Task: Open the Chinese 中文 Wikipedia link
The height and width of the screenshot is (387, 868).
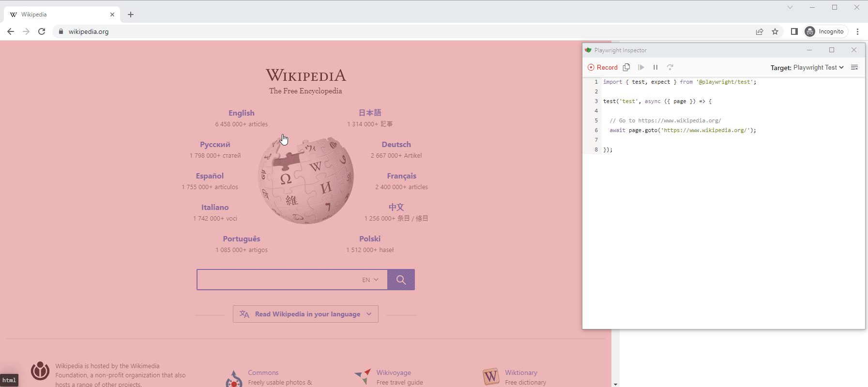Action: coord(396,207)
